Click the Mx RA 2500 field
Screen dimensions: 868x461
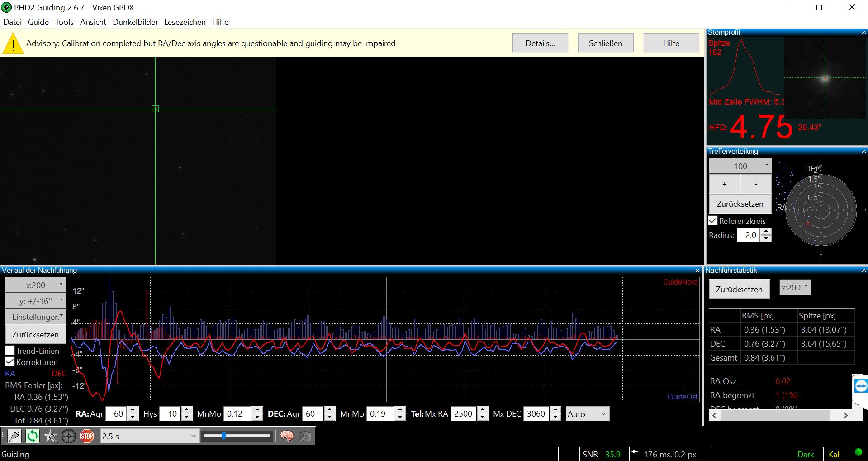[463, 414]
